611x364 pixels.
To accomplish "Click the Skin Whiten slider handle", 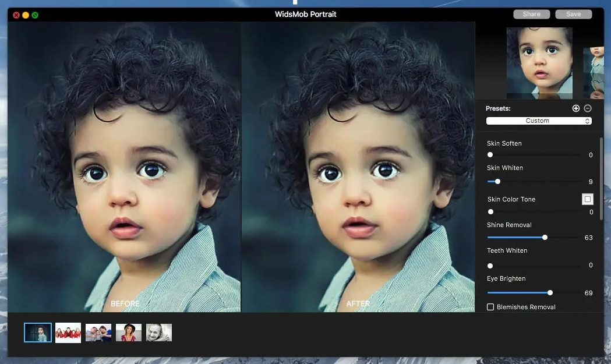I will (x=497, y=181).
